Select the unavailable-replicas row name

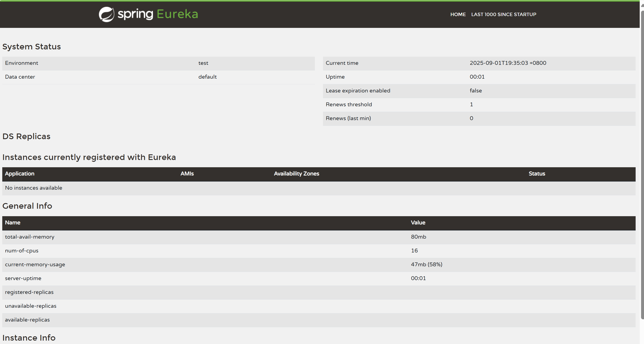coord(31,306)
